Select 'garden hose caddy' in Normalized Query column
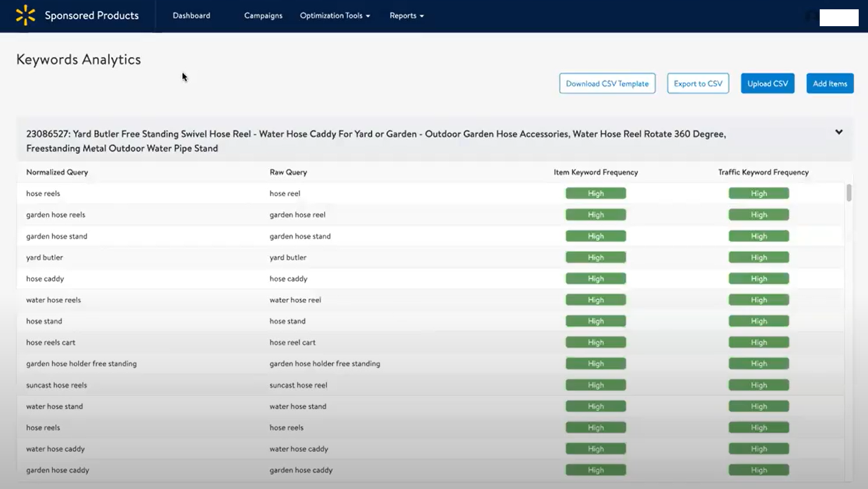Screen dimensions: 868x489 click(x=58, y=470)
